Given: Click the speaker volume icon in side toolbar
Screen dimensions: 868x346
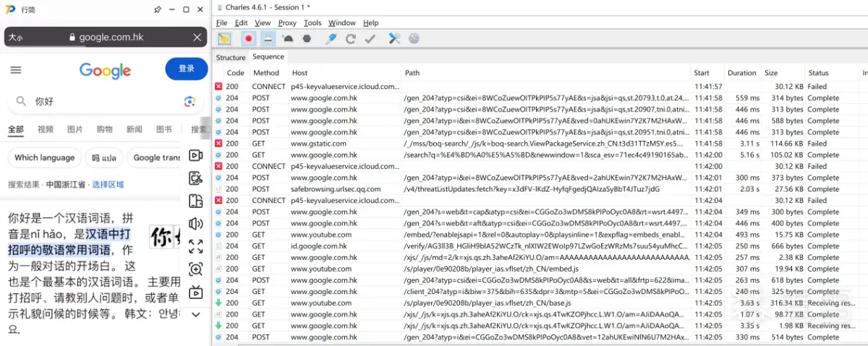Looking at the screenshot, I should tap(195, 224).
